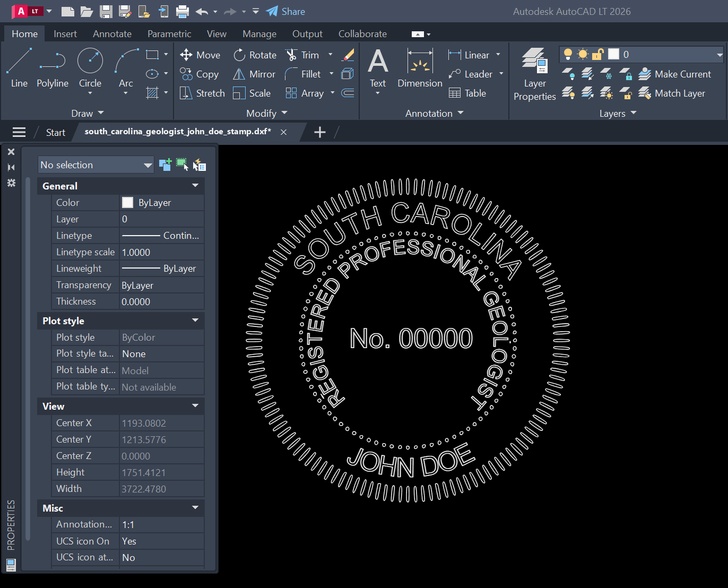Click the Color ByLayer swatch
This screenshot has height=588, width=728.
click(128, 203)
